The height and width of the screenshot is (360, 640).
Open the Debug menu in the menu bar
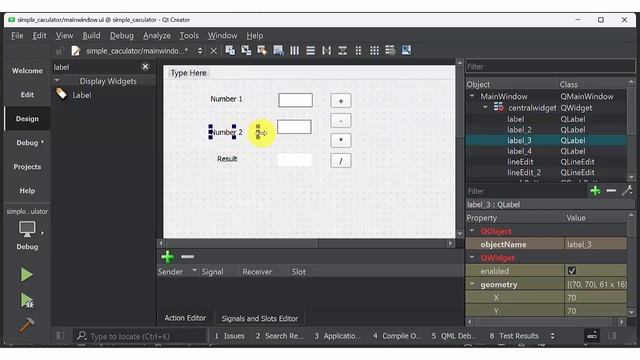tap(122, 36)
